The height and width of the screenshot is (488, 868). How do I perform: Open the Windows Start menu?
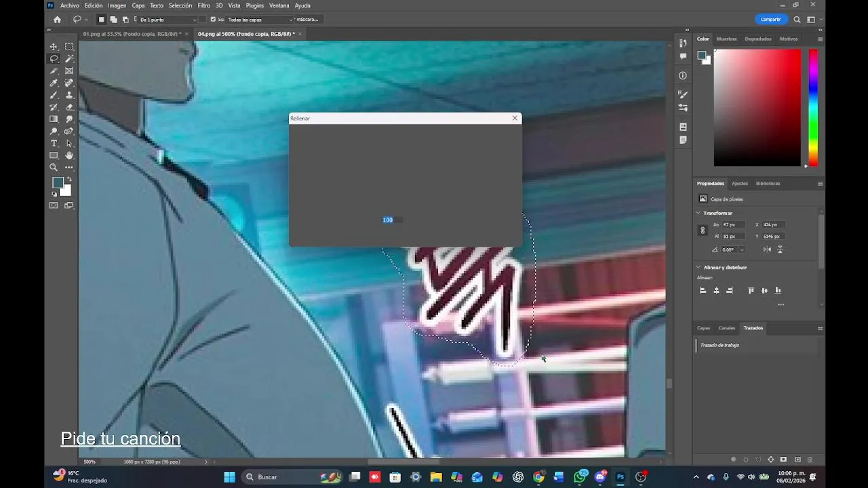click(x=229, y=477)
